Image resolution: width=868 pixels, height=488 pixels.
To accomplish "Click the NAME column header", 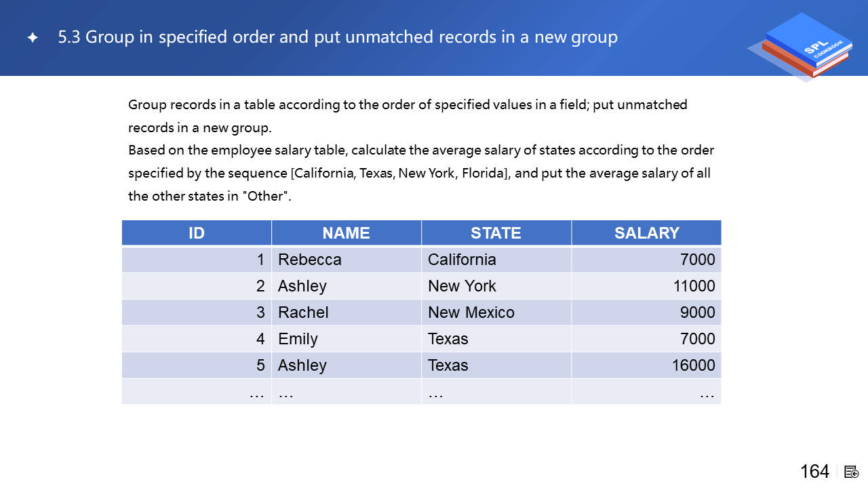I will tap(346, 233).
